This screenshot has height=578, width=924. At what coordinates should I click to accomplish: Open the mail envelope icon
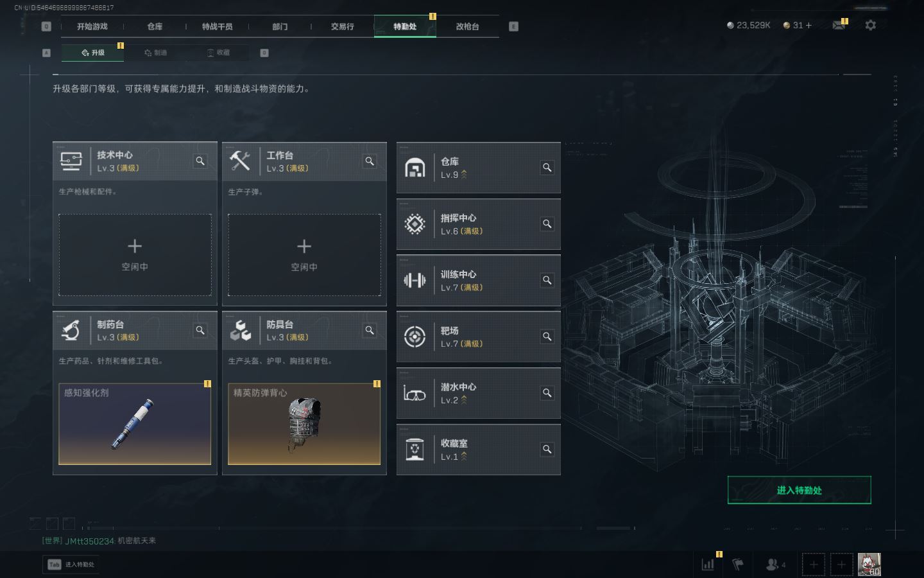pos(839,25)
